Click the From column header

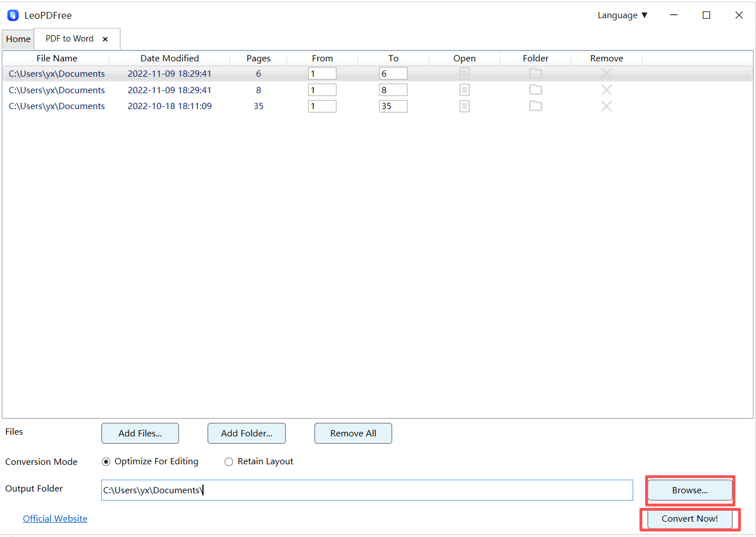(x=322, y=58)
